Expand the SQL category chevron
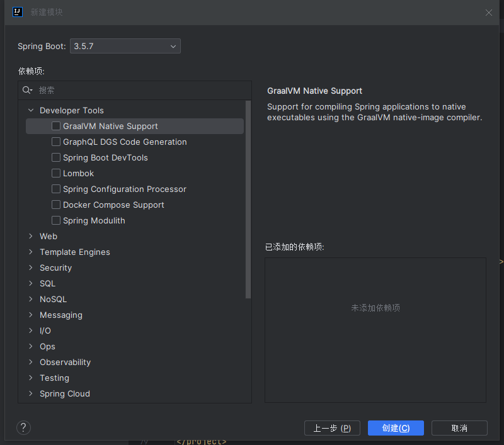This screenshot has height=445, width=504. pos(31,283)
